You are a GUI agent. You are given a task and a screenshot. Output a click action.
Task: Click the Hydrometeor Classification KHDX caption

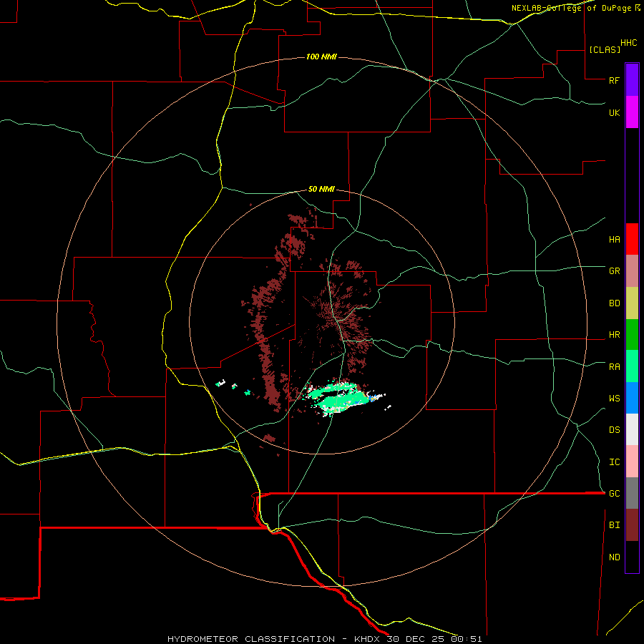click(x=324, y=639)
